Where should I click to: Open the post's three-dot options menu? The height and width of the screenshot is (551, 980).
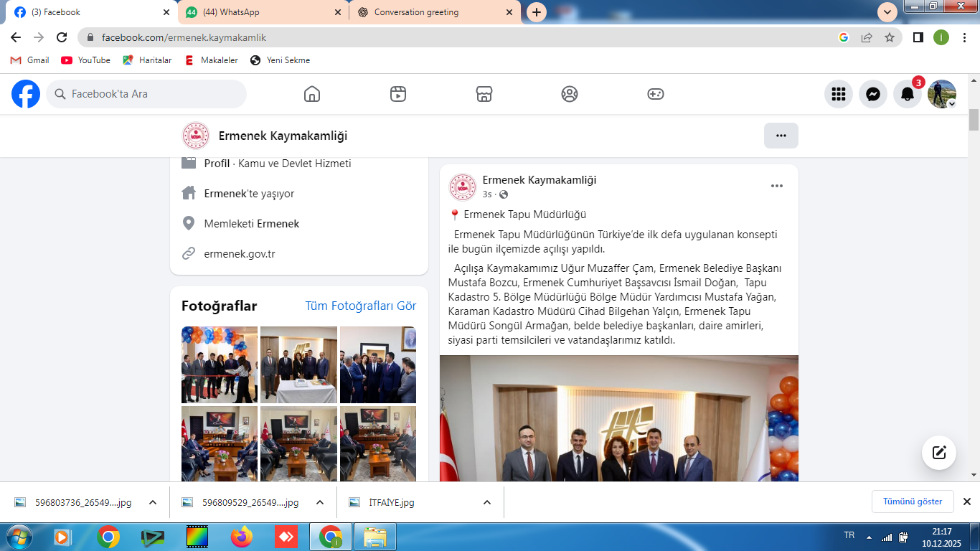point(776,186)
